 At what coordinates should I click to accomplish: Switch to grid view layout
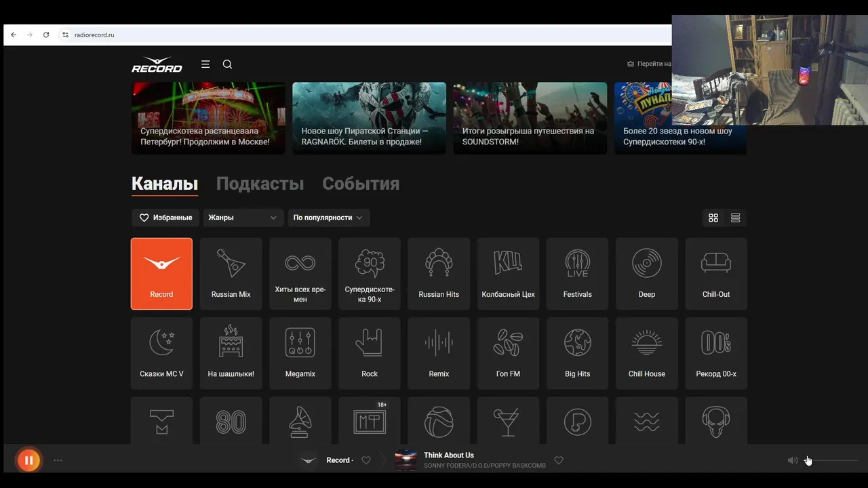(713, 218)
